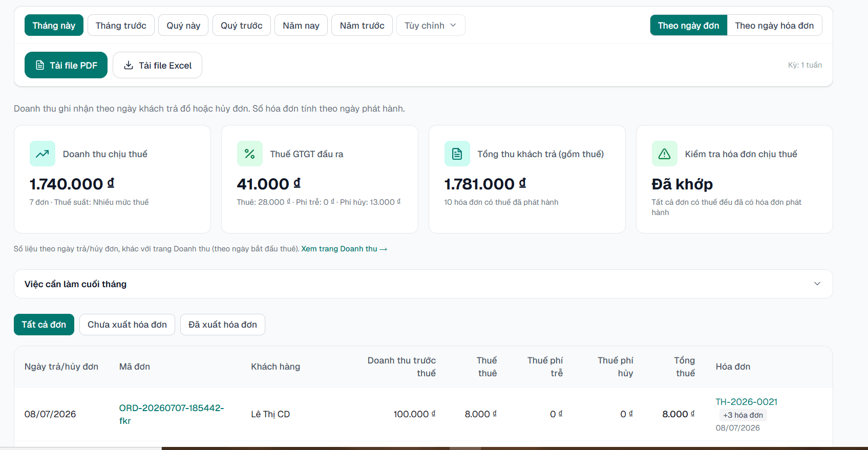
Task: Click the warning triangle icon on Kiểm tra hóa đơn
Action: point(665,154)
